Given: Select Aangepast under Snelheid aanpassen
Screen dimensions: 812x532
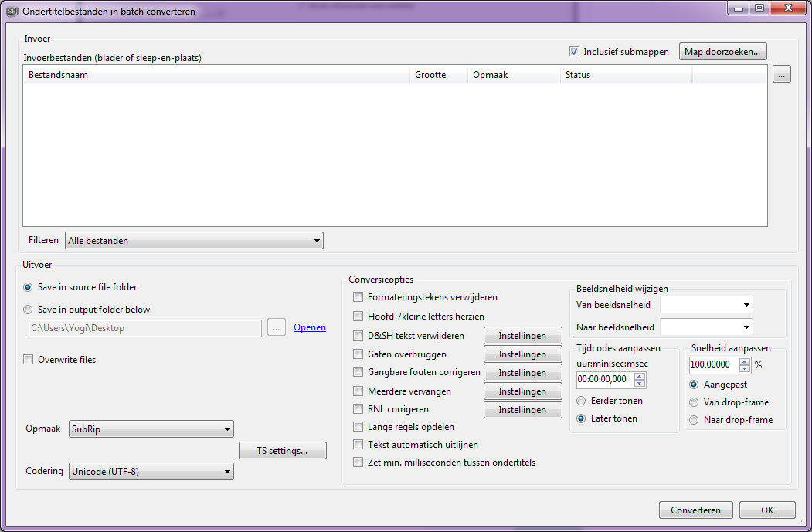Looking at the screenshot, I should pyautogui.click(x=694, y=384).
